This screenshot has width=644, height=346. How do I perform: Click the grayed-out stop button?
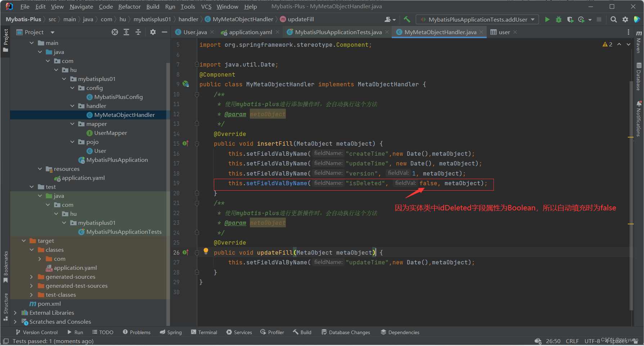click(599, 19)
